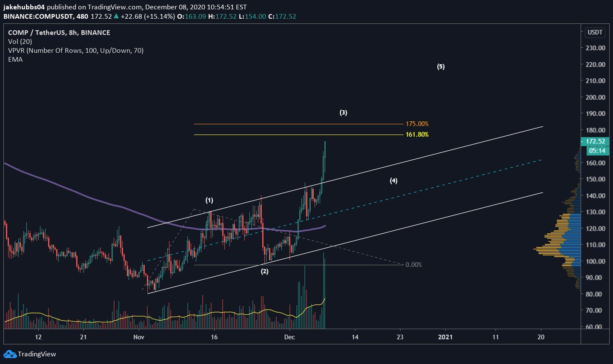The width and height of the screenshot is (613, 364).
Task: Click the 2021 label on time axis
Action: [x=446, y=336]
